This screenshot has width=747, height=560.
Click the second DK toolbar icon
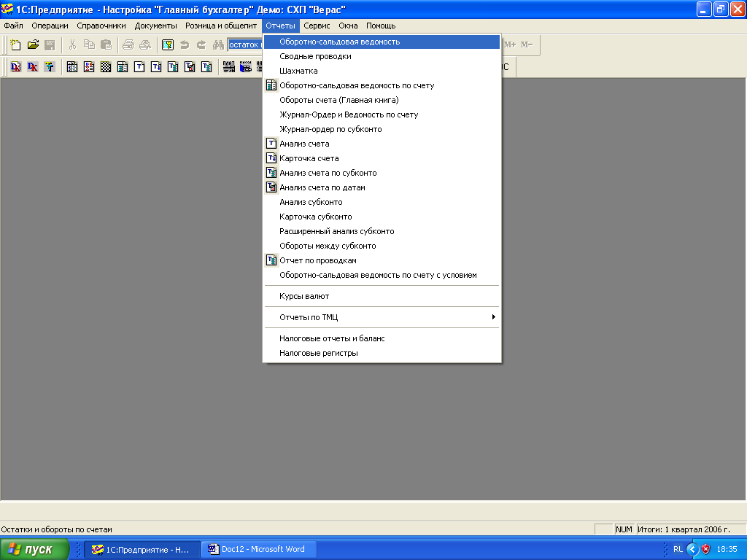pos(32,66)
